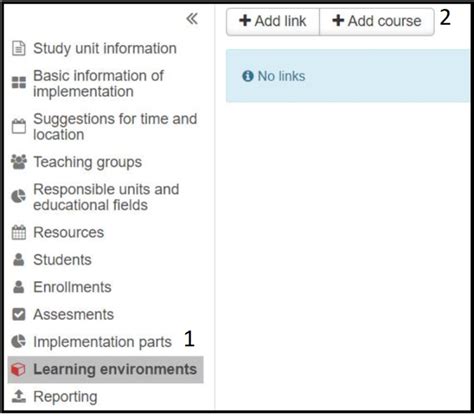
Task: Click the Basic information grid icon
Action: 19,82
